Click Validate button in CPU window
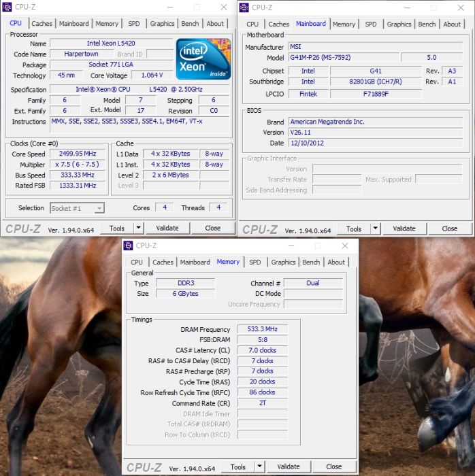This screenshot has width=475, height=476. [167, 228]
